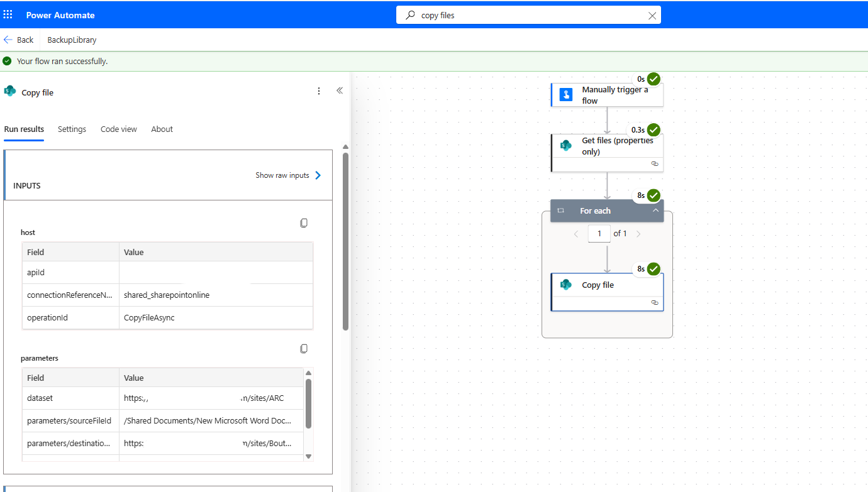This screenshot has height=492, width=868.
Task: Click the link icon on Get files action
Action: [654, 163]
